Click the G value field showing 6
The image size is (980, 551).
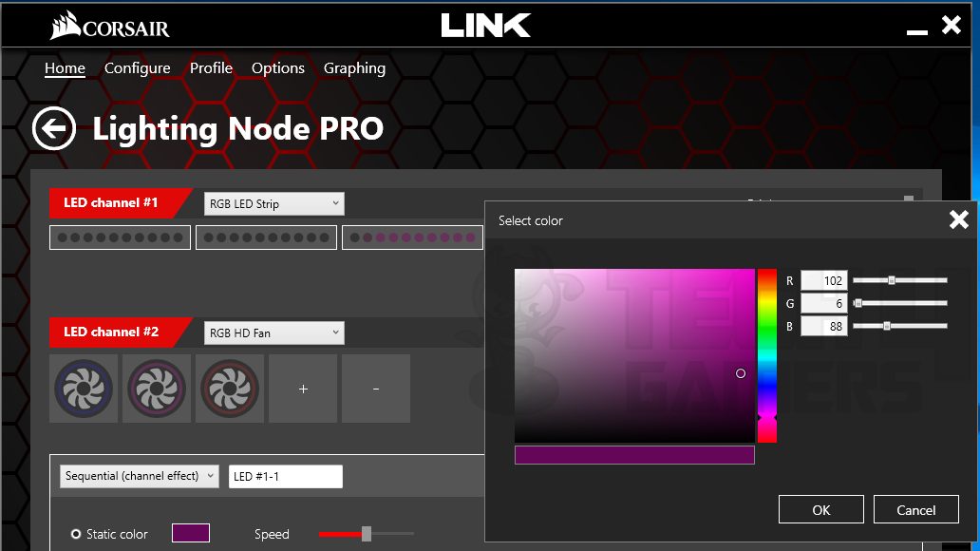pyautogui.click(x=823, y=303)
